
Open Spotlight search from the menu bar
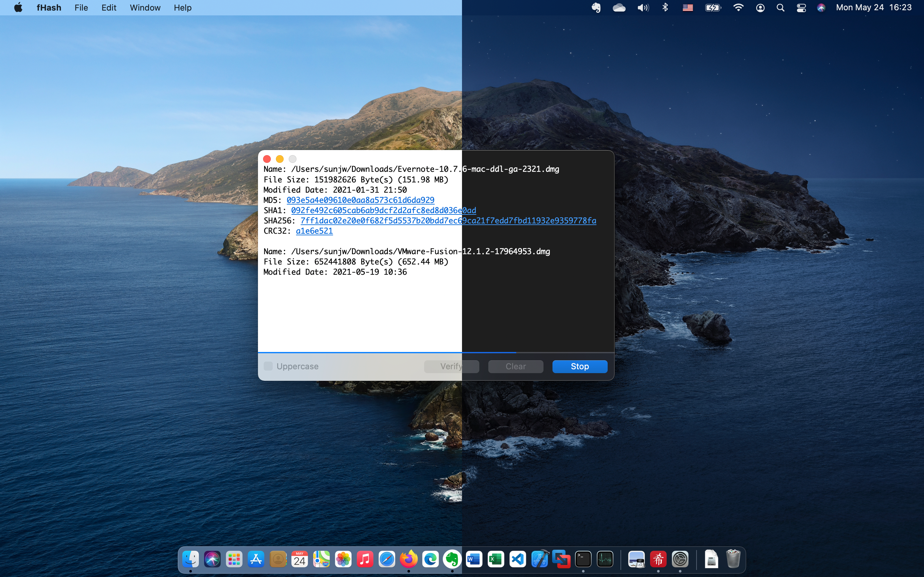[781, 7]
